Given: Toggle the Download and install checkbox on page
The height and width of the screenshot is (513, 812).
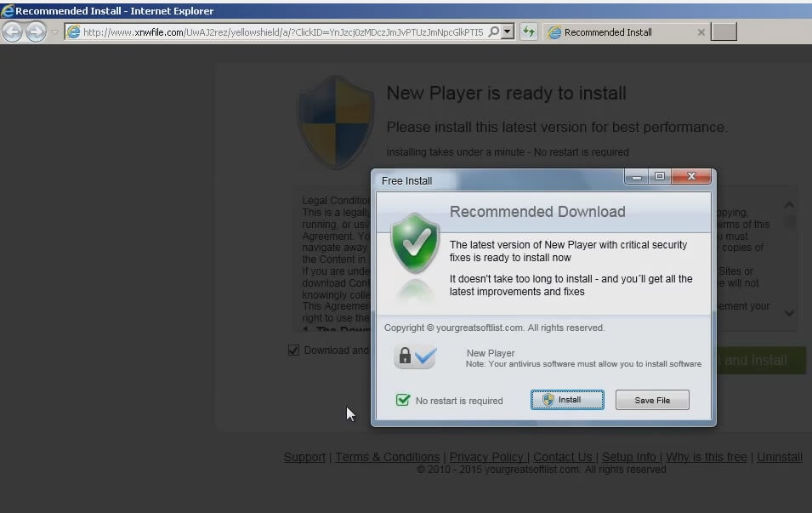Looking at the screenshot, I should click(x=293, y=351).
